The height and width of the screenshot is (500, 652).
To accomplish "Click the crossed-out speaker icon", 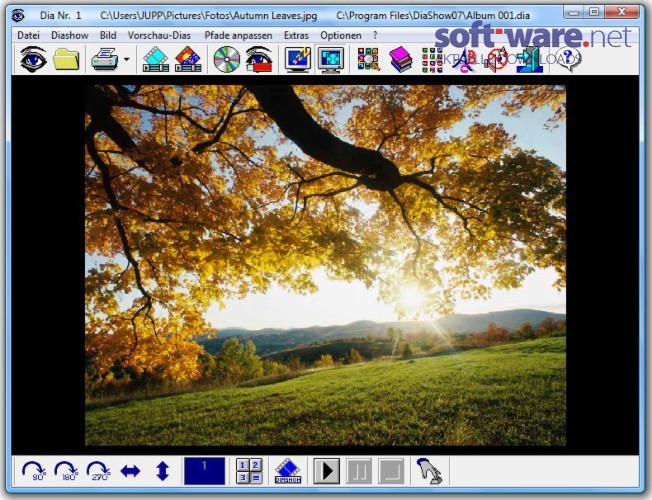I will pyautogui.click(x=497, y=59).
